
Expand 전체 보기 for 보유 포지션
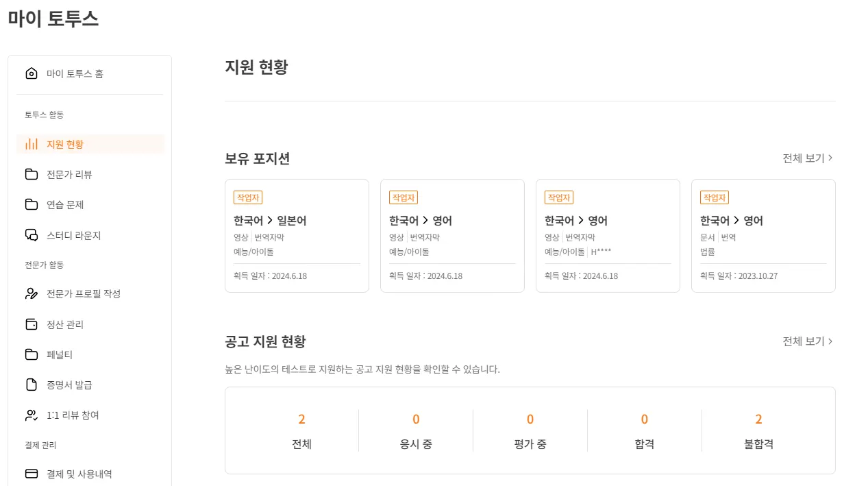point(808,158)
